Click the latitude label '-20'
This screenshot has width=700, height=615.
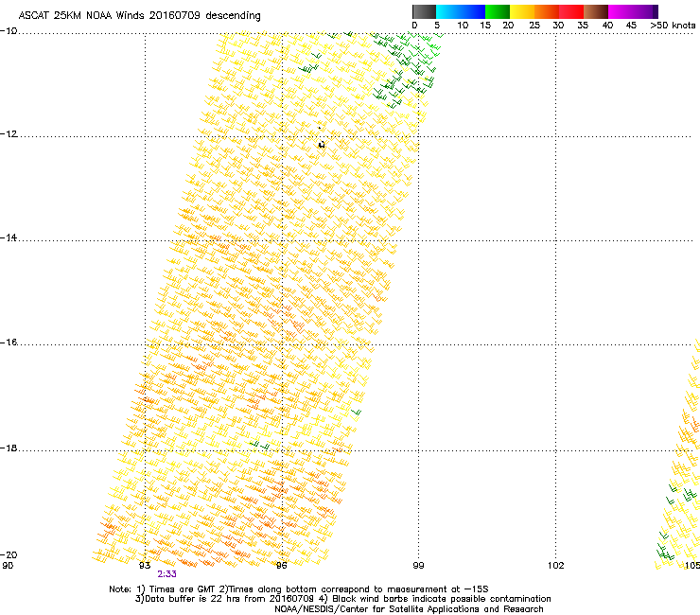pos(9,554)
